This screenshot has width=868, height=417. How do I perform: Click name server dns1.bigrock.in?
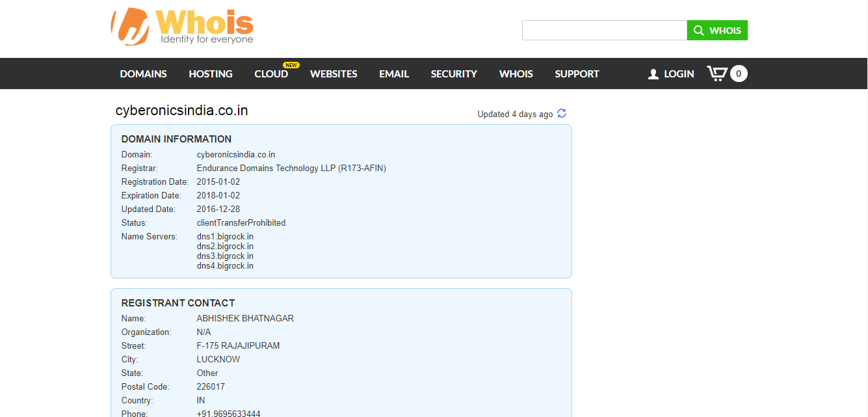pyautogui.click(x=225, y=236)
